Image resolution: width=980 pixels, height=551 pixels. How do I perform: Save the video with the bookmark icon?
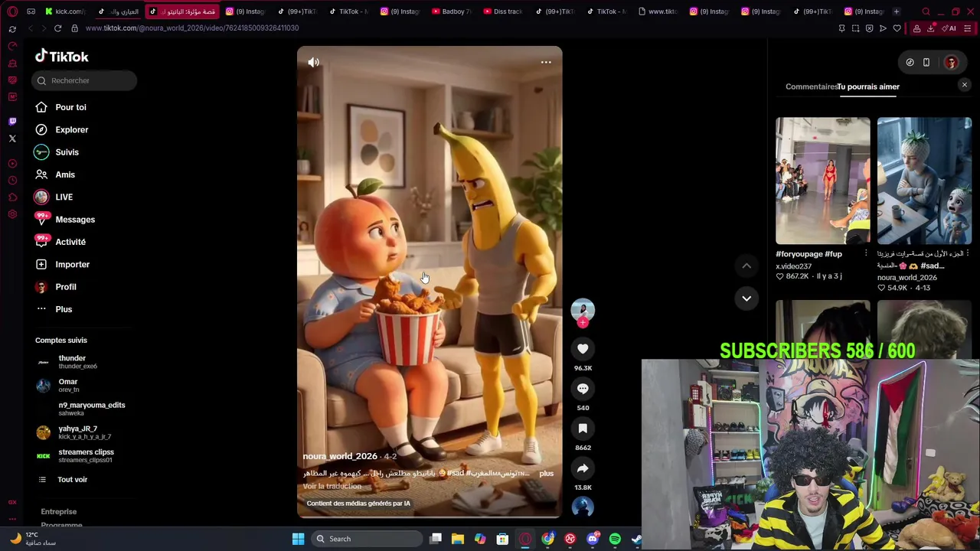pyautogui.click(x=583, y=429)
